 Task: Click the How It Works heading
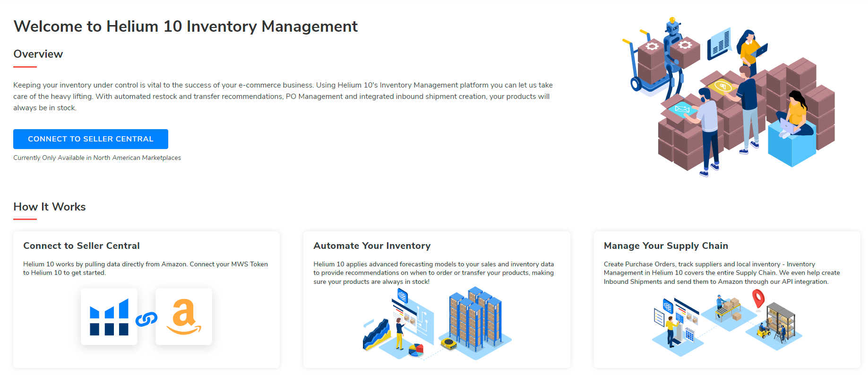coord(50,207)
